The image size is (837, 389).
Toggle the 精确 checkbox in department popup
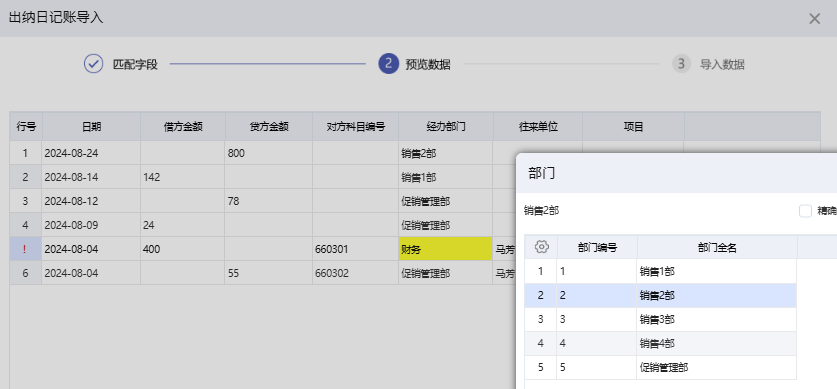click(x=805, y=211)
